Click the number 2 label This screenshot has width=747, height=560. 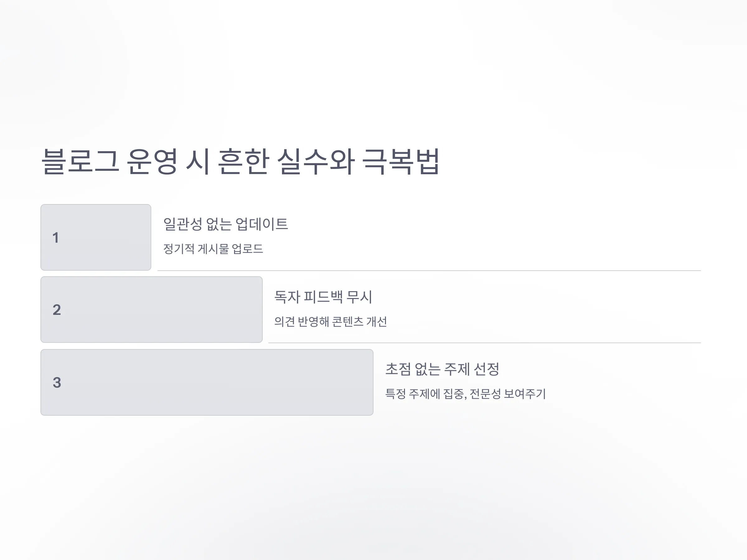57,310
